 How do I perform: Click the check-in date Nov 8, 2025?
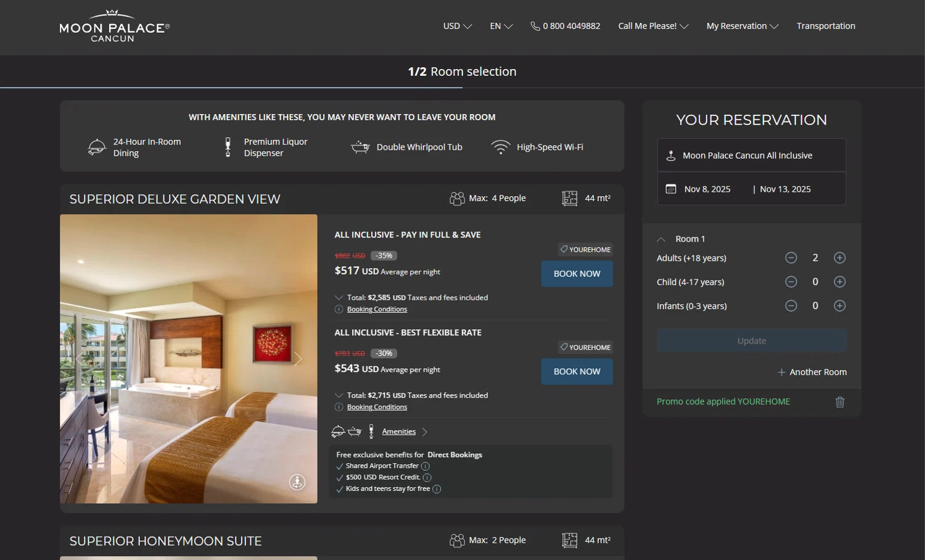[x=707, y=189]
